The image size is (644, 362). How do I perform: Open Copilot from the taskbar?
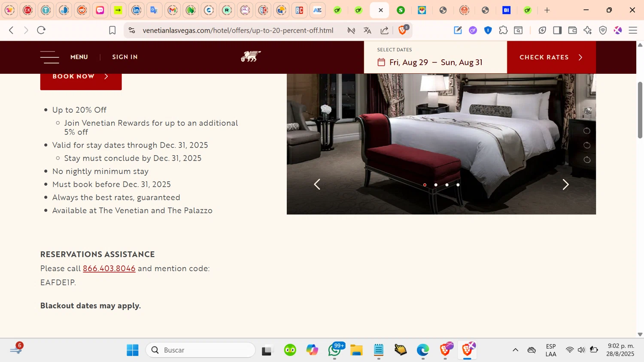tap(312, 350)
